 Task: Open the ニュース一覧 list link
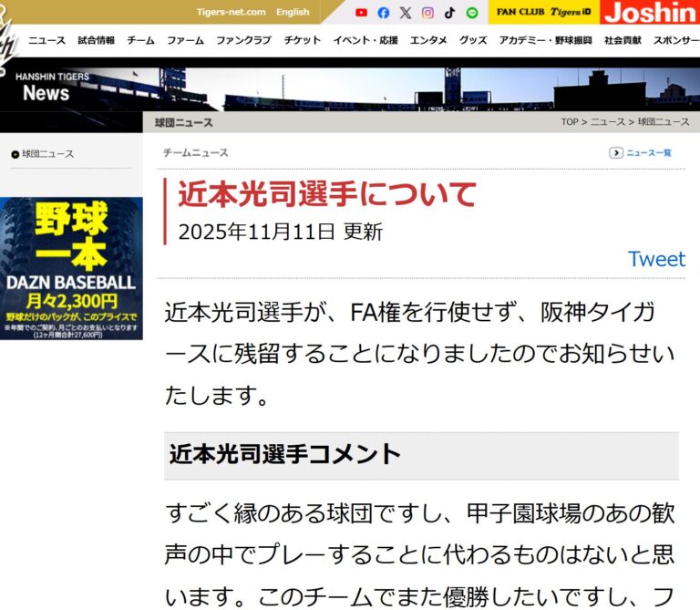tap(641, 153)
